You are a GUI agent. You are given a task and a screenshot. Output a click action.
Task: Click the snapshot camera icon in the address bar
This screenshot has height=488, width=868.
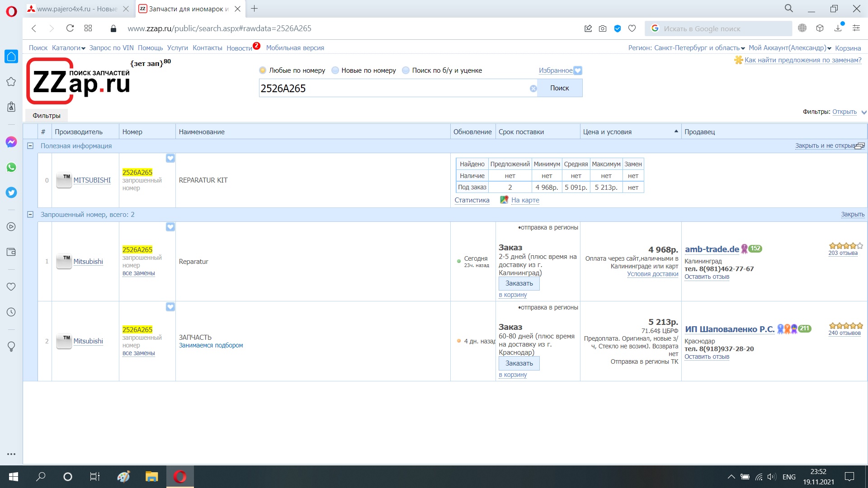click(603, 28)
